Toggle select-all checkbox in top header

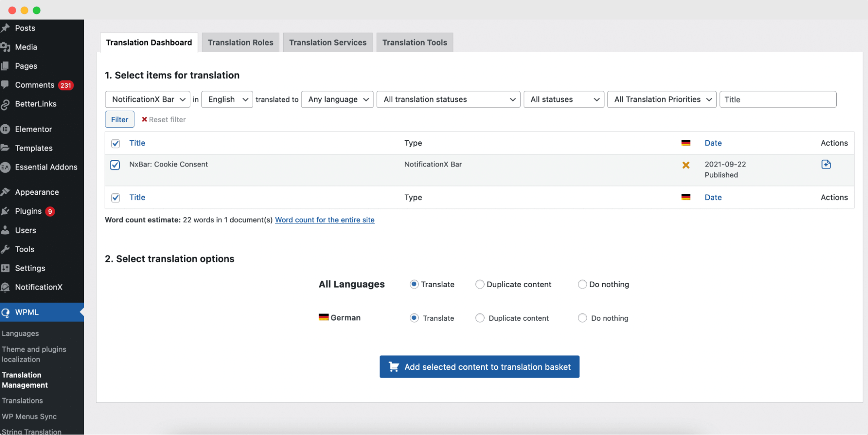tap(116, 143)
